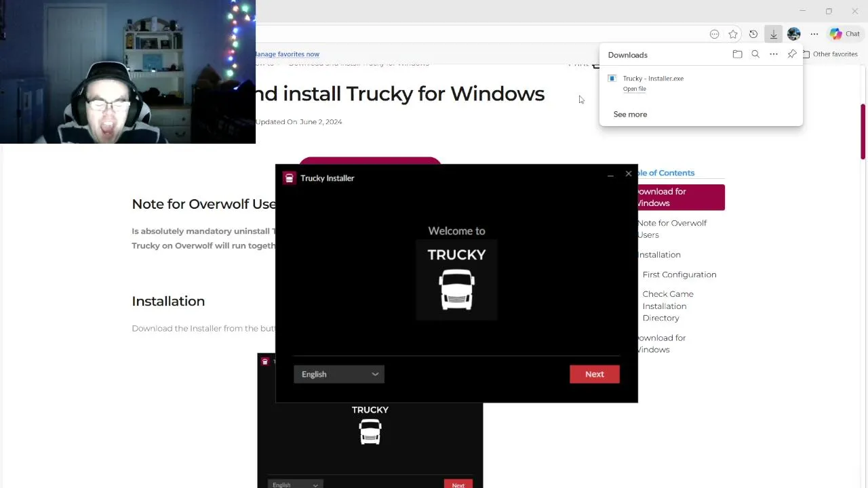This screenshot has height=488, width=868.
Task: Click 'See more' in Downloads panel
Action: 630,115
